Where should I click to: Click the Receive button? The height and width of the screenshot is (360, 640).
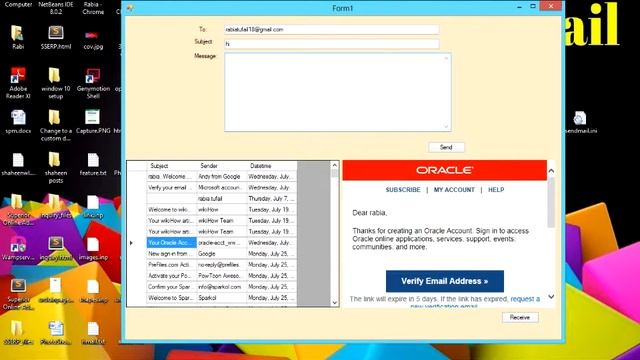pos(520,317)
